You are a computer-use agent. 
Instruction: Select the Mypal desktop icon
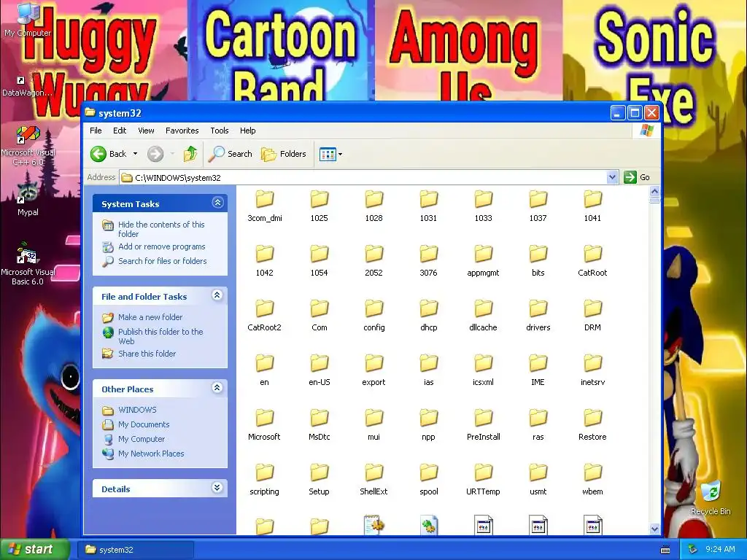coord(28,199)
